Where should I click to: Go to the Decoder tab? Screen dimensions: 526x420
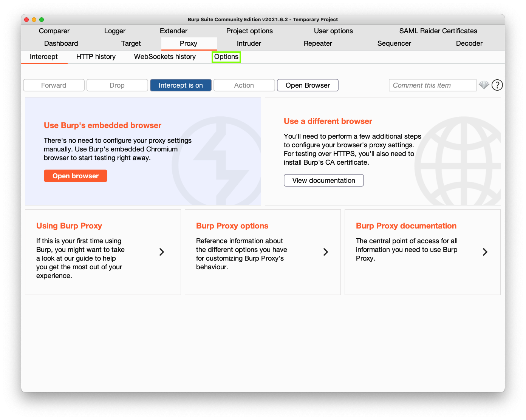tap(469, 43)
